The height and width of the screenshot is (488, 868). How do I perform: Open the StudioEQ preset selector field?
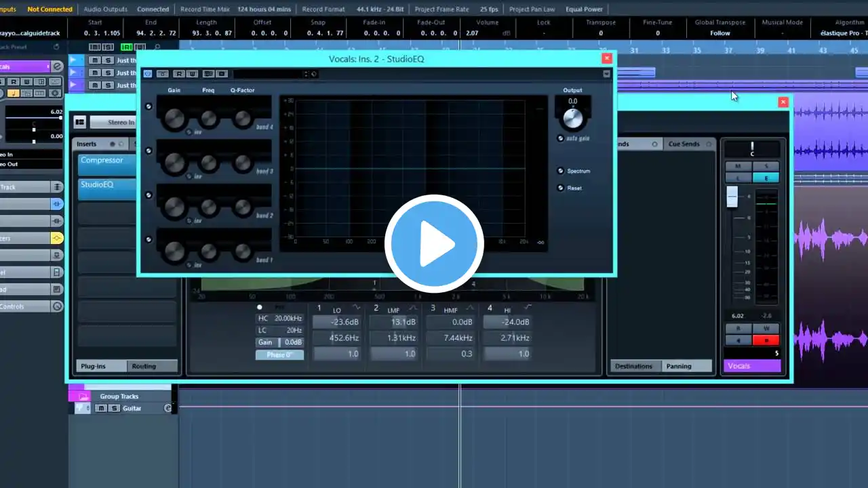coord(270,74)
